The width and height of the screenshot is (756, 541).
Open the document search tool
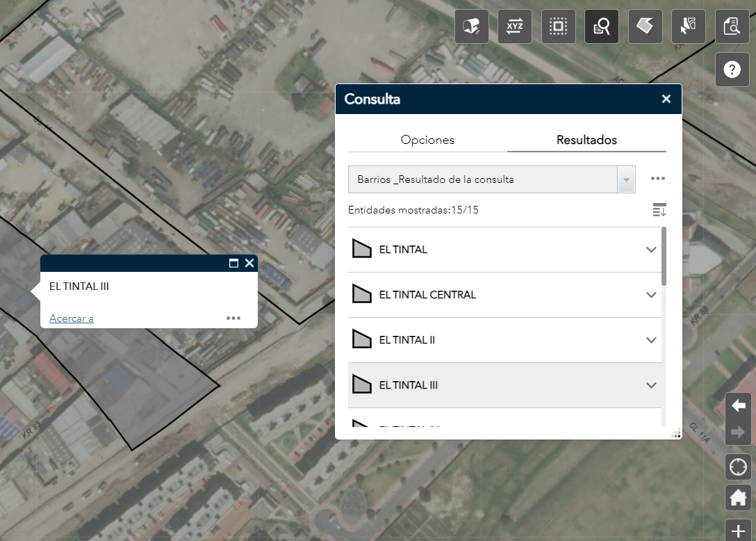(732, 27)
